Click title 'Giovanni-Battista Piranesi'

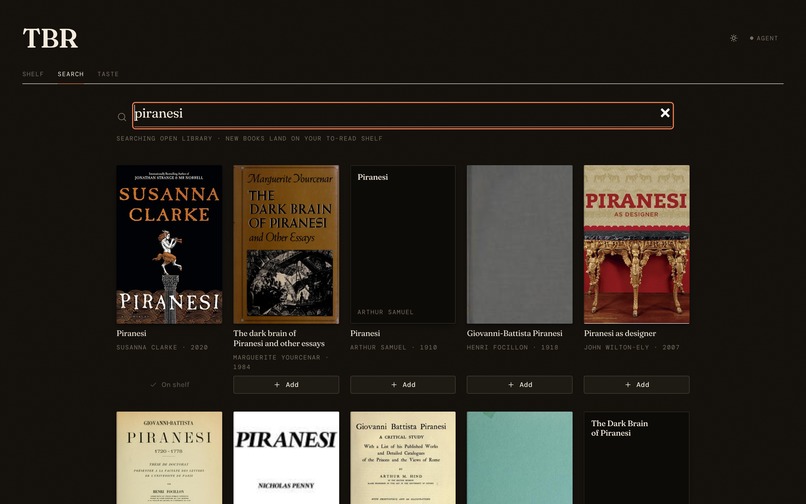[515, 333]
